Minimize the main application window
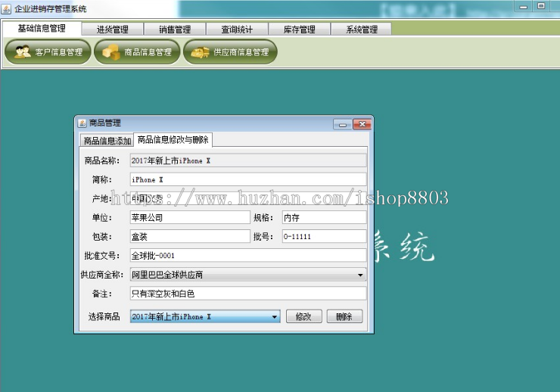Screen dimensions: 560x392 tap(524, 6)
